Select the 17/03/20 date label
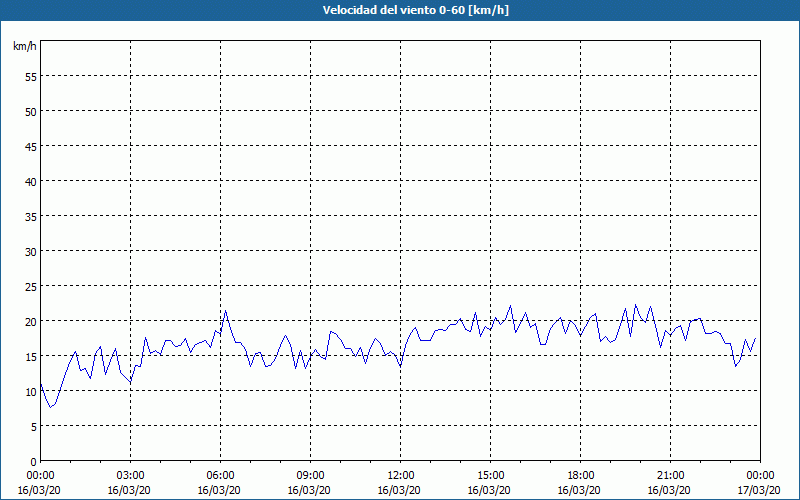 tap(759, 490)
